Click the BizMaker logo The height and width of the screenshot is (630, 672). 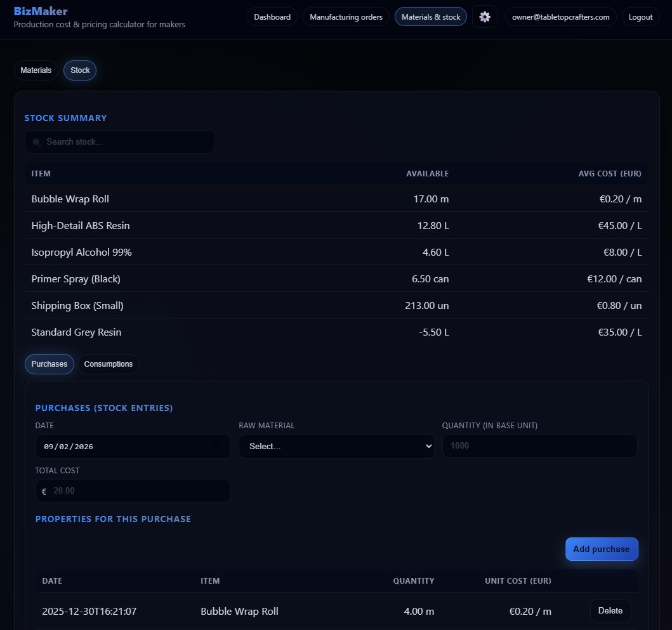[x=41, y=11]
